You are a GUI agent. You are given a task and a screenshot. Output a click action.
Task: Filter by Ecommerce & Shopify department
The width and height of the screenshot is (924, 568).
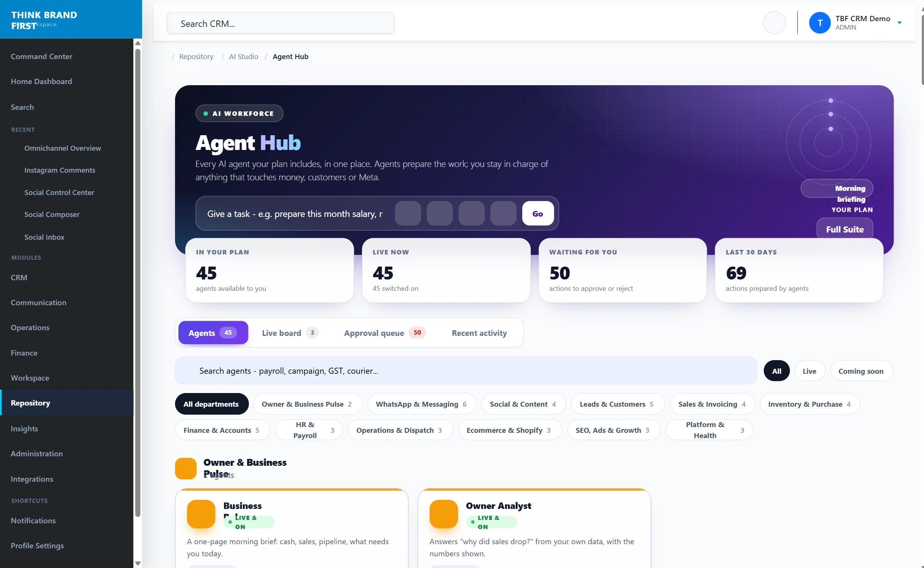510,430
